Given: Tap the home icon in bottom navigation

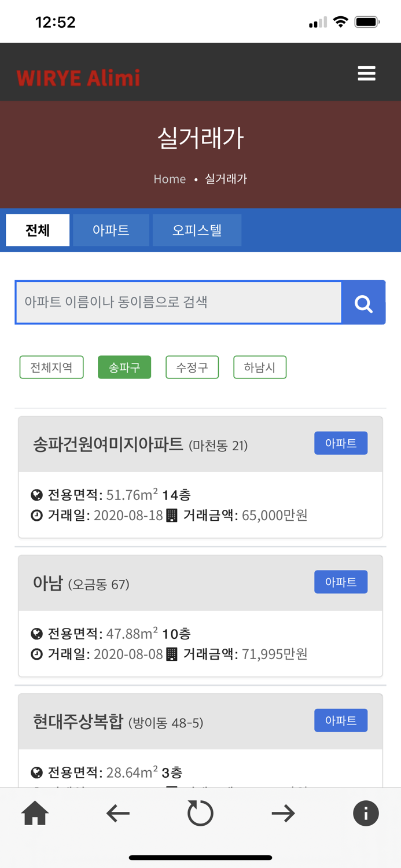Looking at the screenshot, I should (x=35, y=812).
